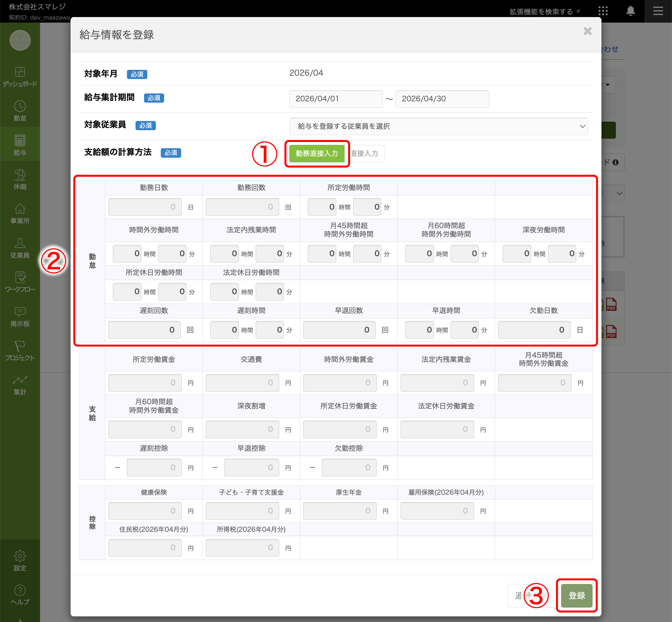Screen dimensions: 672x622
Task: Switch calculation method to 直接入力
Action: [x=365, y=153]
